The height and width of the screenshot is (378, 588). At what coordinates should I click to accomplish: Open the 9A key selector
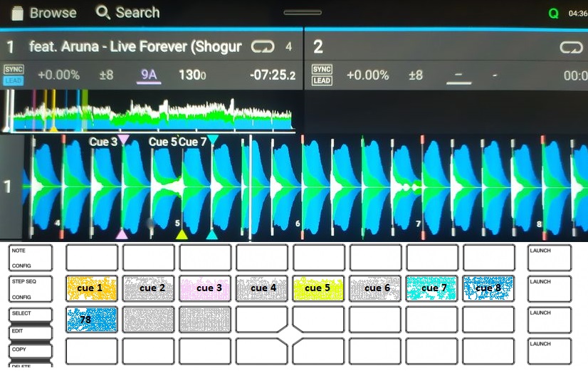pos(149,75)
